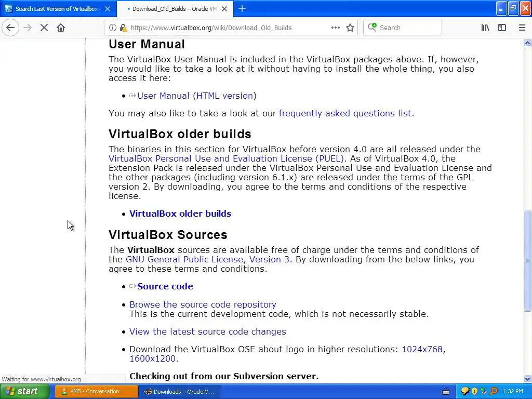Select the Download_Old_Builds tab

[175, 9]
